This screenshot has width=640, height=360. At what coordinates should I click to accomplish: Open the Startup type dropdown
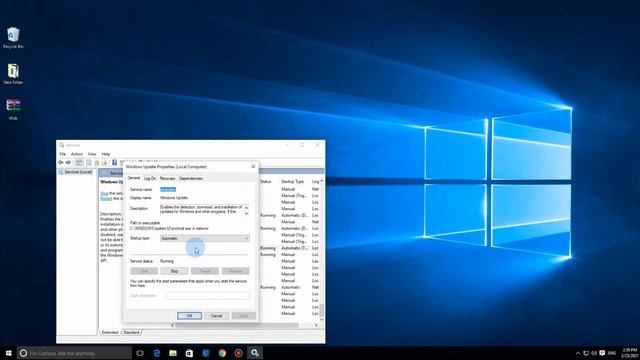point(204,238)
